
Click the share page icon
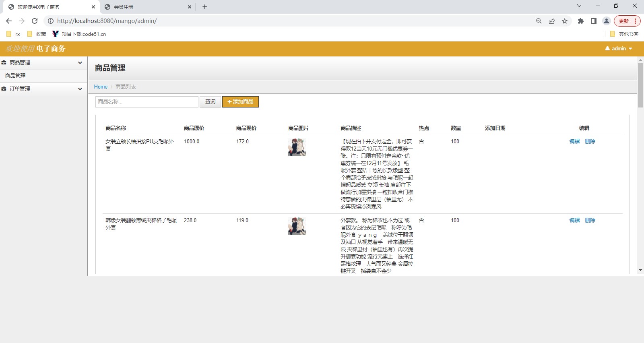[552, 21]
